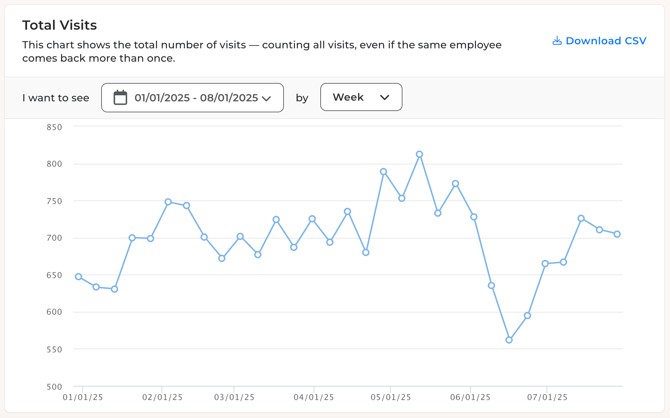Open the Week grouping dropdown
The width and height of the screenshot is (670, 418).
pos(361,97)
